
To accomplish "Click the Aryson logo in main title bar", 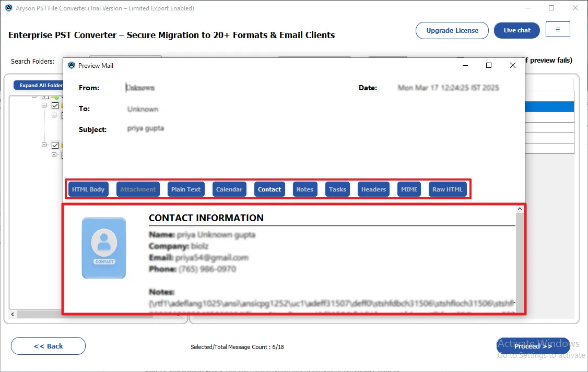I will [x=9, y=8].
